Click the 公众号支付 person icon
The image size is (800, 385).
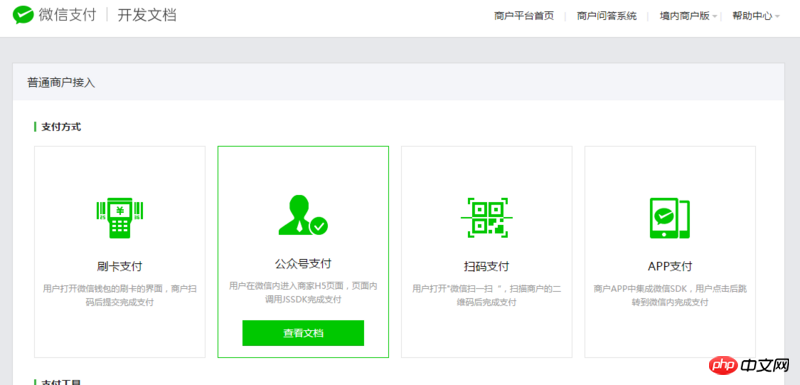(303, 215)
